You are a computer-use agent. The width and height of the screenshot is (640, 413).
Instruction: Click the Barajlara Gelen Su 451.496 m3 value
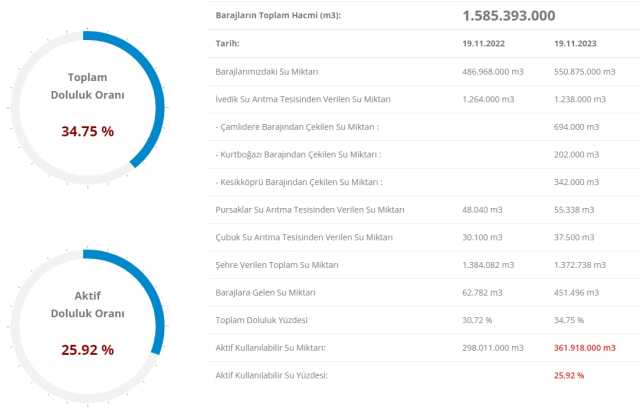pos(576,293)
